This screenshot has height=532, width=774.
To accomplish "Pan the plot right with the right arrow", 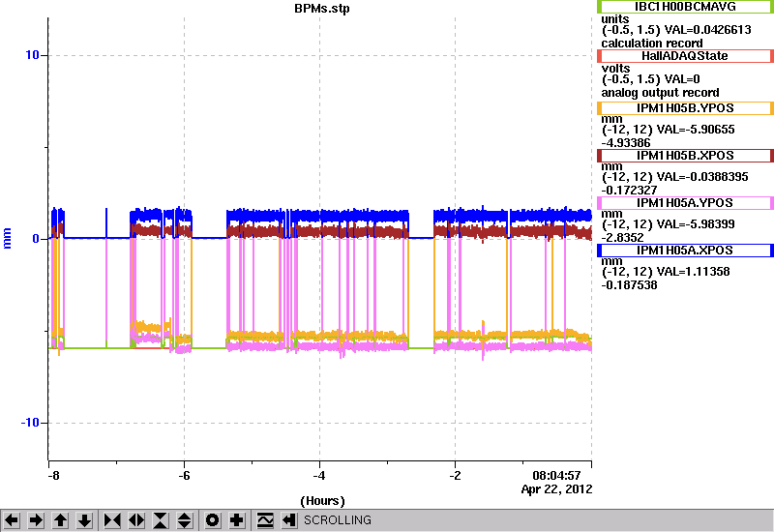I will click(36, 520).
